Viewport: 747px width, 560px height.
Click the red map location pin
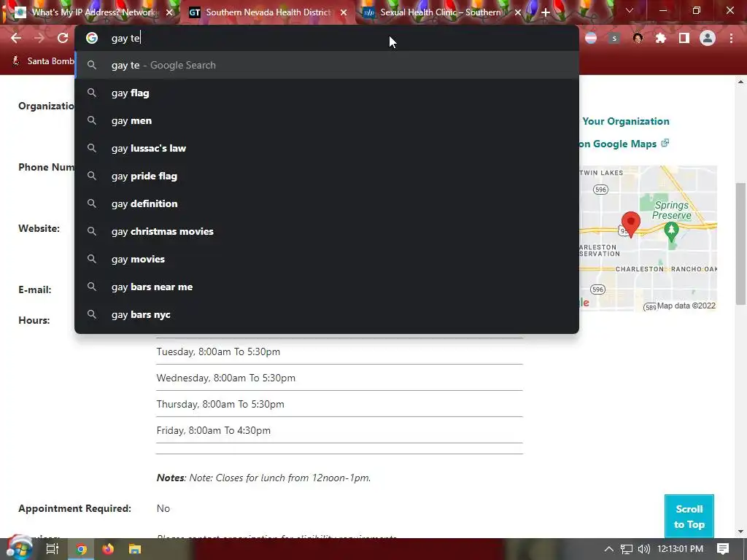pos(631,225)
